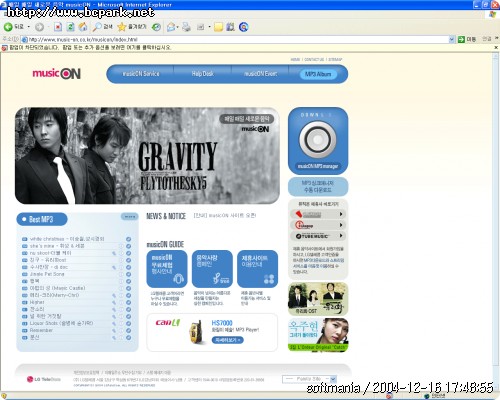
Task: Click the pencil icon on Higher row
Action: coord(114,302)
